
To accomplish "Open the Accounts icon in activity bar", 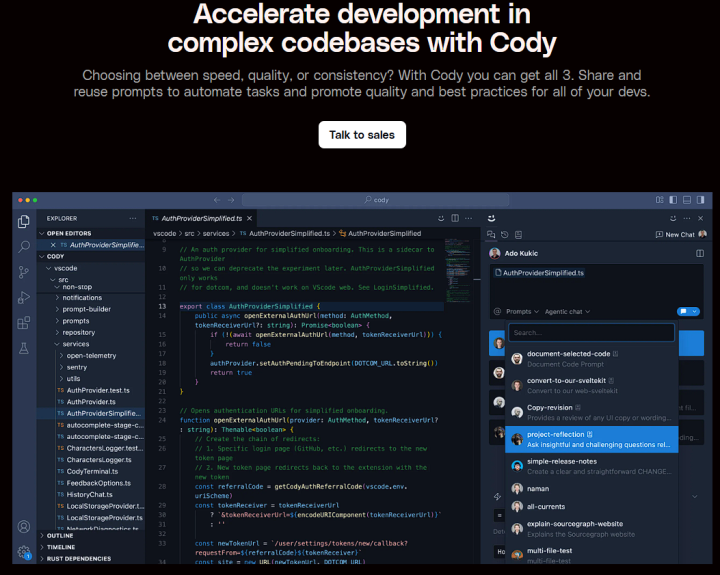I will (x=24, y=526).
